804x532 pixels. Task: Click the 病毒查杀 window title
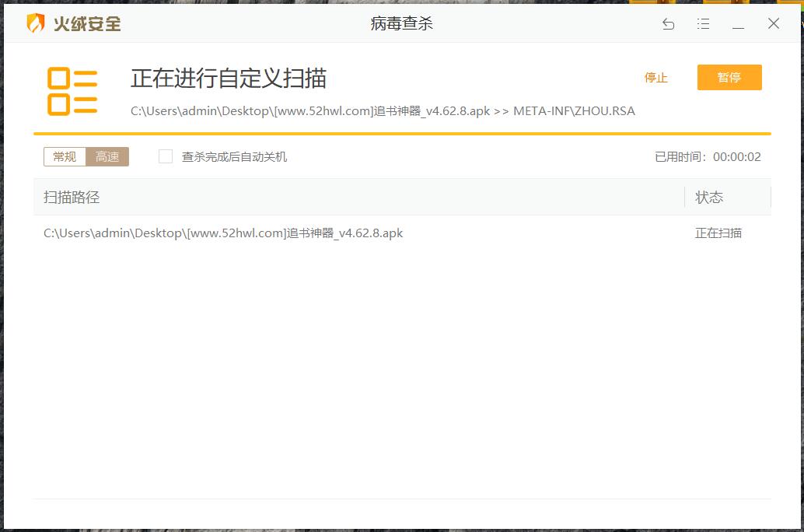[401, 23]
